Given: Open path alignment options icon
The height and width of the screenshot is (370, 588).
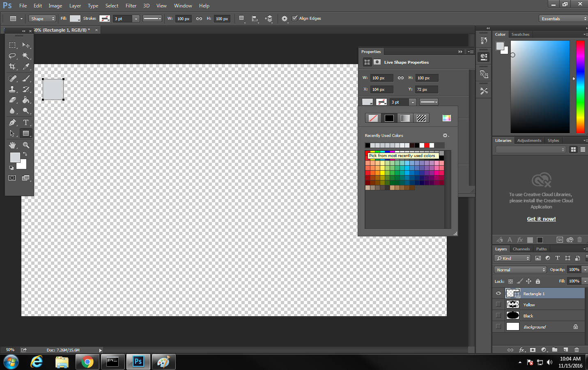Looking at the screenshot, I should tap(255, 18).
